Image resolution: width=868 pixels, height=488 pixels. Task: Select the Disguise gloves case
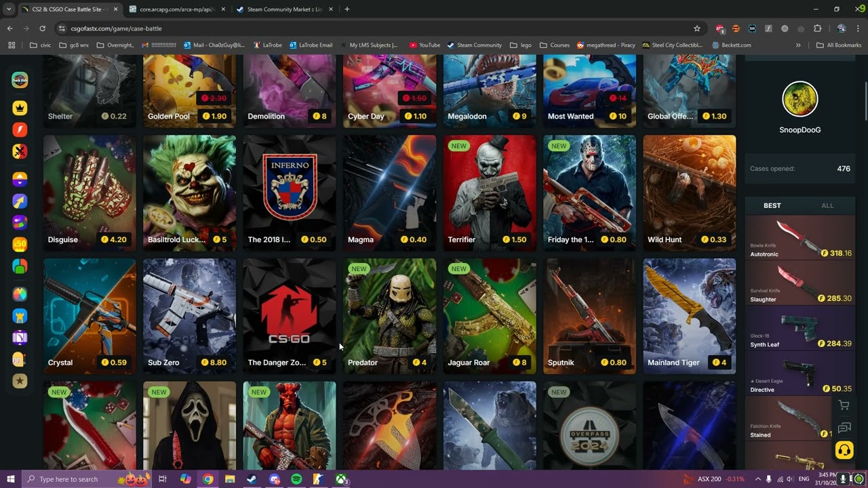(x=90, y=193)
